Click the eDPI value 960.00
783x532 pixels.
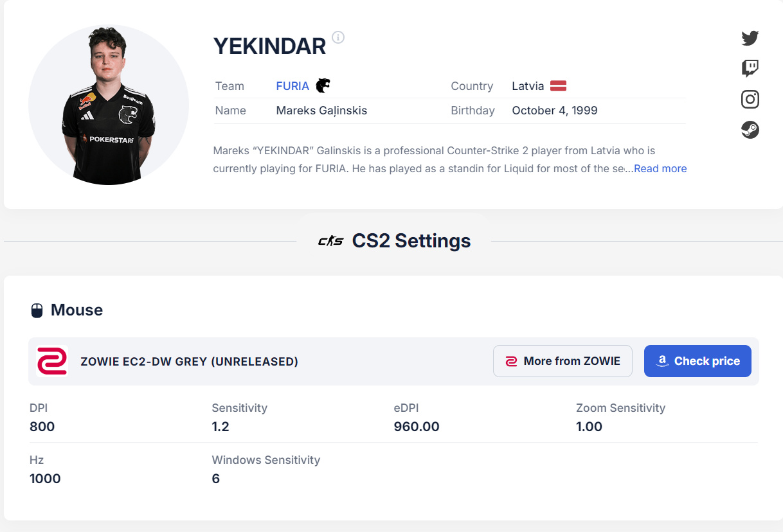coord(416,427)
